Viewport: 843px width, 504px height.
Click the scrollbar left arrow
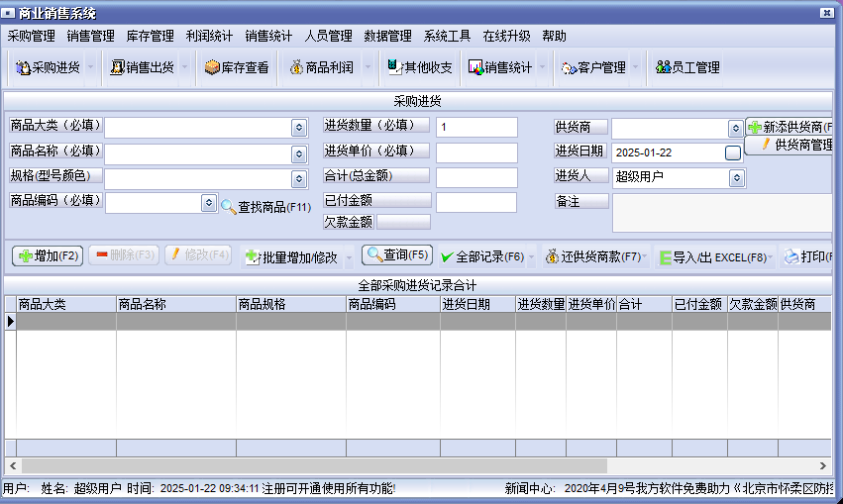click(x=13, y=465)
